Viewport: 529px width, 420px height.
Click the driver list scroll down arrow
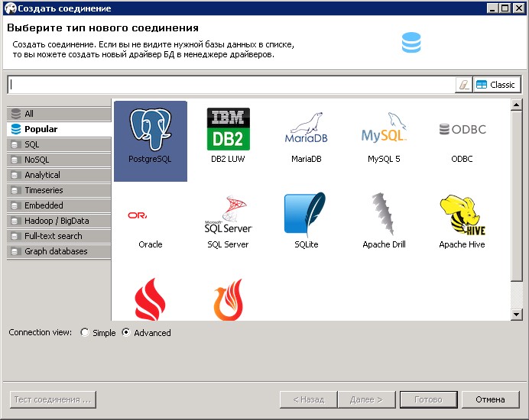point(516,315)
